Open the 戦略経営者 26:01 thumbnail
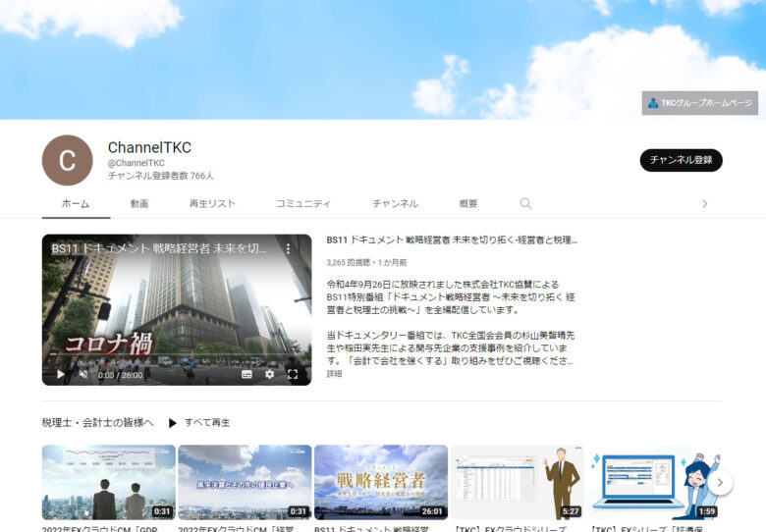Viewport: 766px width, 532px height. [381, 482]
